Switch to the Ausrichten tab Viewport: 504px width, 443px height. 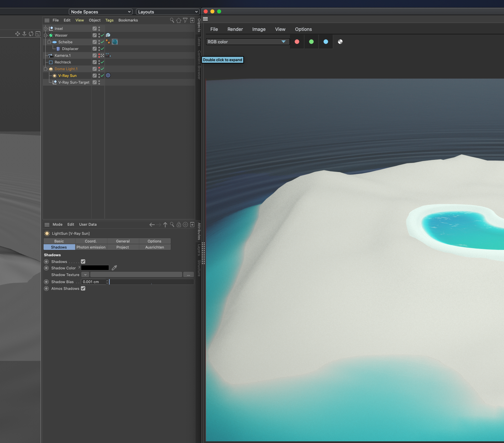pos(155,247)
